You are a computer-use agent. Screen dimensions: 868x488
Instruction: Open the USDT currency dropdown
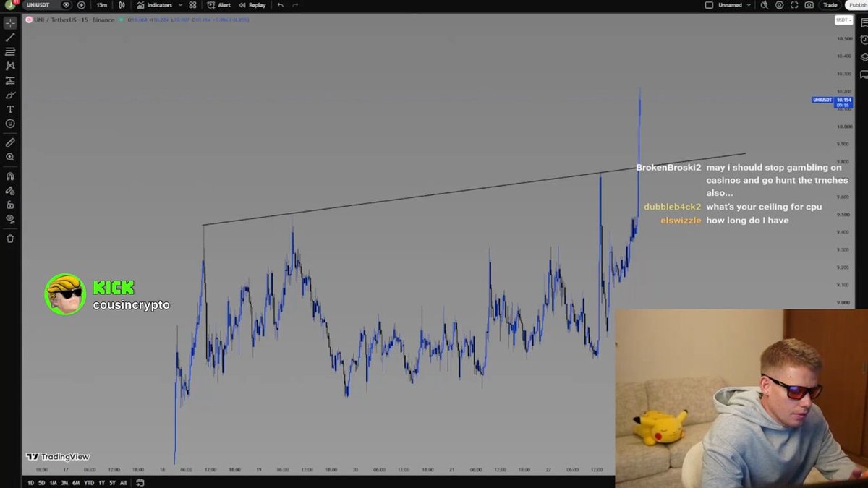[x=843, y=20]
